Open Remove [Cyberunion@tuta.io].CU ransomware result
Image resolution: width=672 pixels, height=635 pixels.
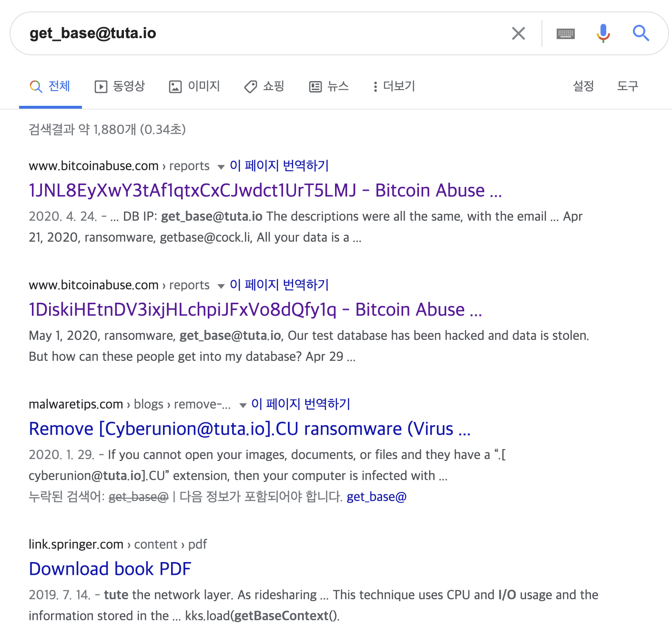click(250, 429)
